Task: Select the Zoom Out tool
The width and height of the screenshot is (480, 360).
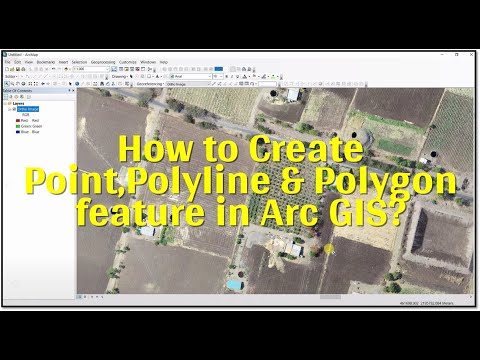Action: 12,84
